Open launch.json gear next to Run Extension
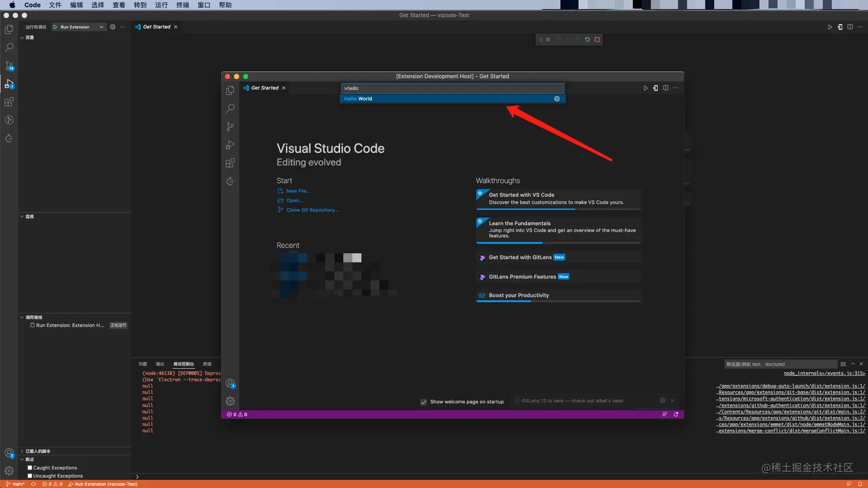Image resolution: width=868 pixels, height=488 pixels. click(x=113, y=27)
